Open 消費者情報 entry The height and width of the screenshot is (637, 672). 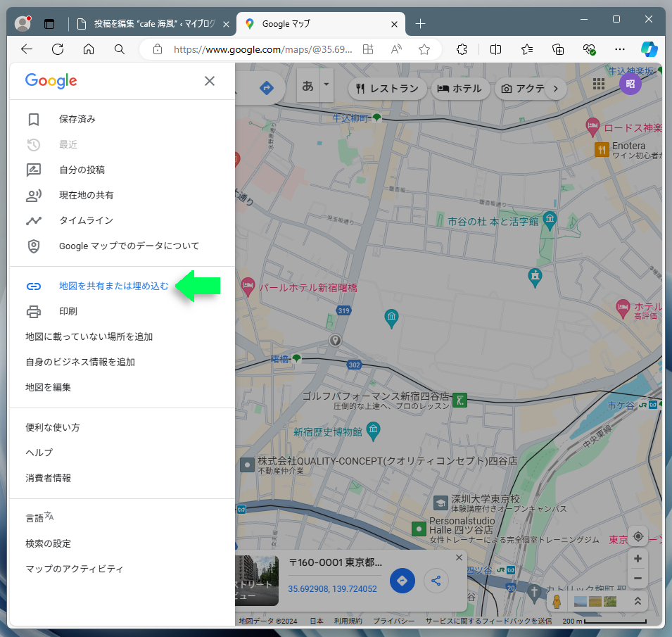pos(48,478)
